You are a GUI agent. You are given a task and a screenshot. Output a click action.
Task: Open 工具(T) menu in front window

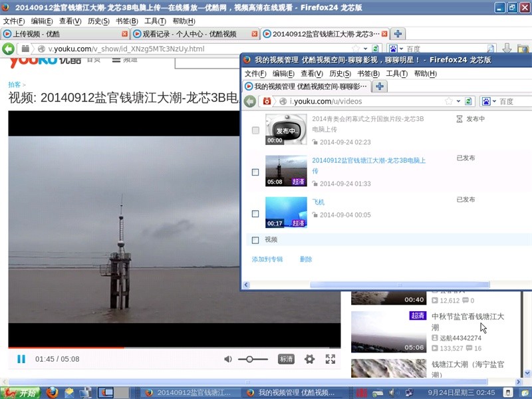point(396,73)
